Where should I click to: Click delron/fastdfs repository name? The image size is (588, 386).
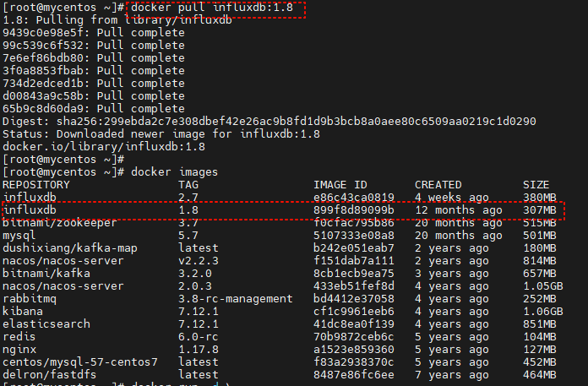[x=50, y=375]
